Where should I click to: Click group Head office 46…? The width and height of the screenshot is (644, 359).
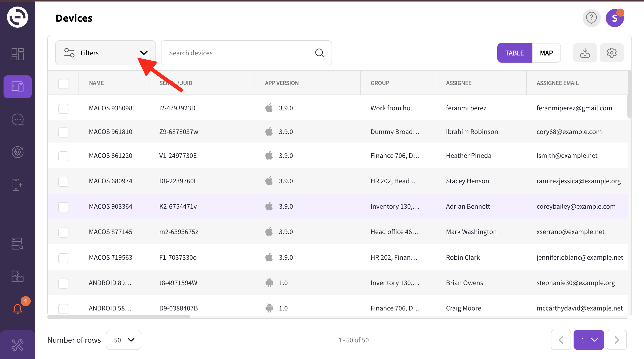[x=394, y=232]
